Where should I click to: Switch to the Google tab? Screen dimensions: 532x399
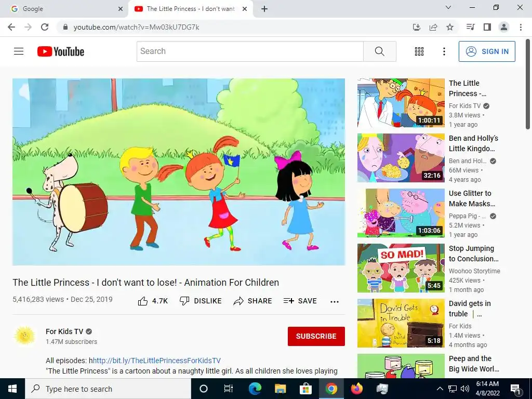(x=64, y=9)
